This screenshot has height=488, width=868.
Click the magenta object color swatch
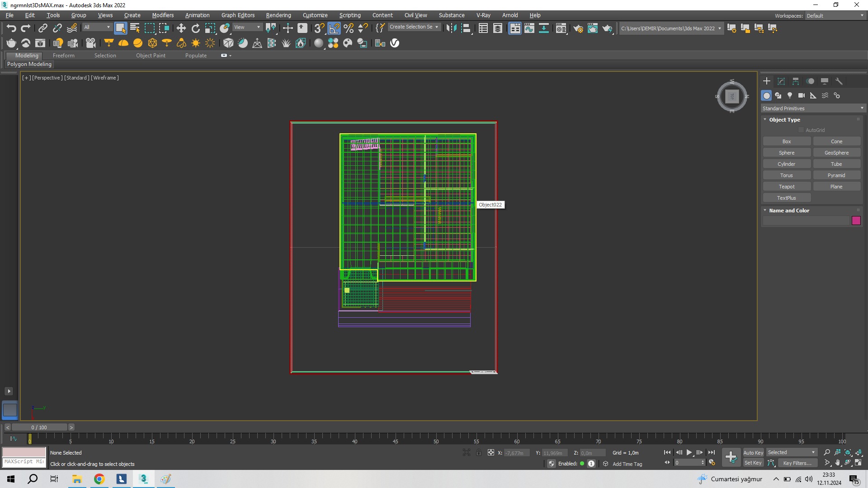point(856,221)
